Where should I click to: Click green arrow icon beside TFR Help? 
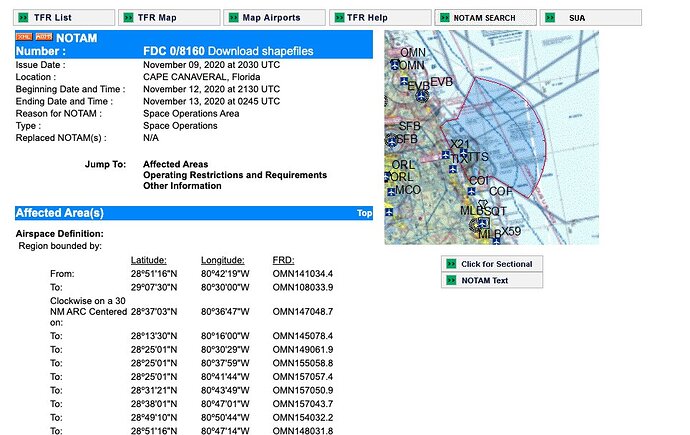click(339, 18)
